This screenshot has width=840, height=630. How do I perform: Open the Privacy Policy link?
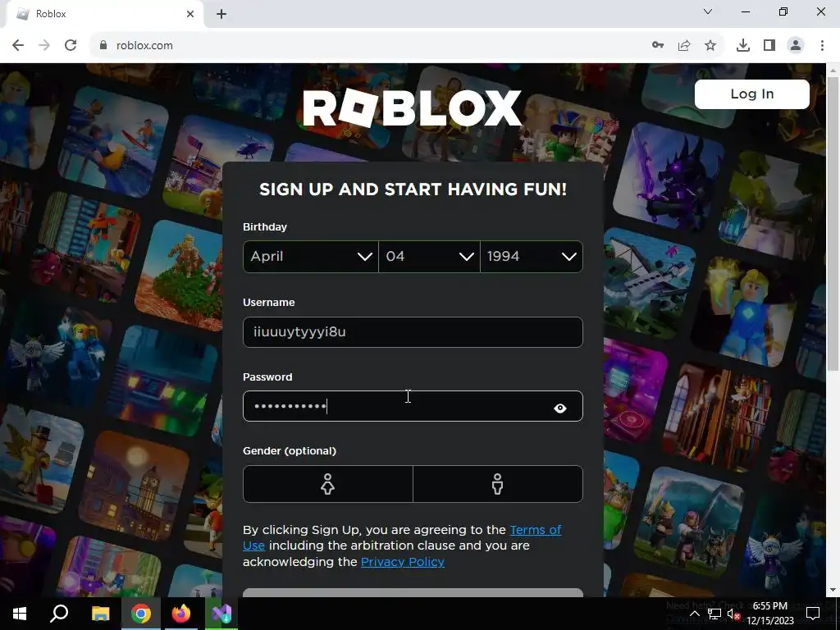(402, 562)
